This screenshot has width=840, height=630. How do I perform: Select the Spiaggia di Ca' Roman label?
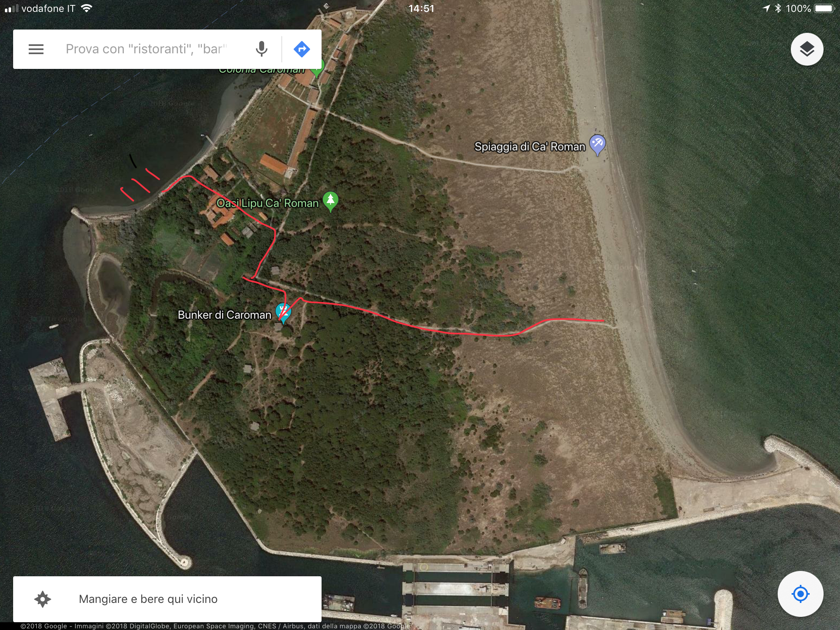point(530,147)
